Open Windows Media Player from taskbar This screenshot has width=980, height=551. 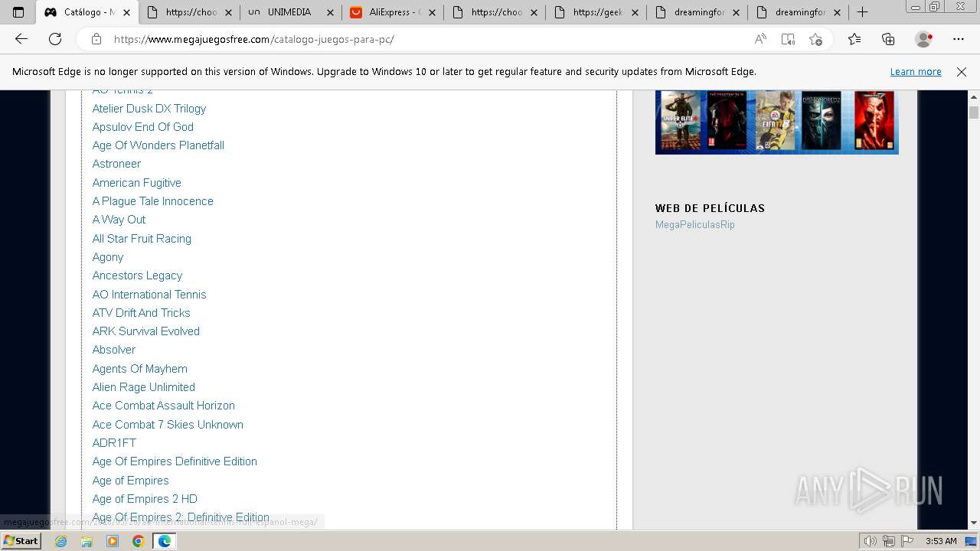pos(113,541)
